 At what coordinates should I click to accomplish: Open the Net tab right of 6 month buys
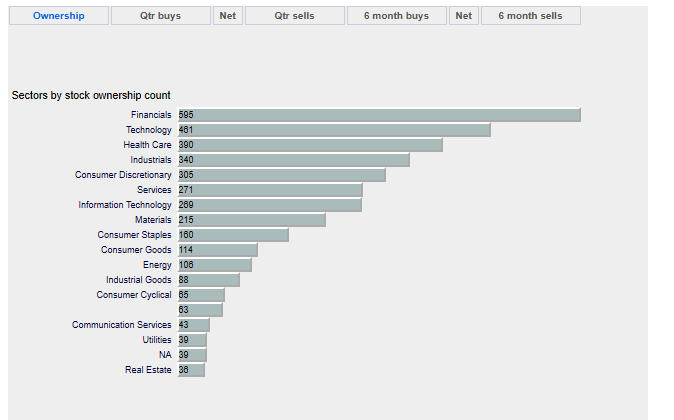(x=463, y=16)
